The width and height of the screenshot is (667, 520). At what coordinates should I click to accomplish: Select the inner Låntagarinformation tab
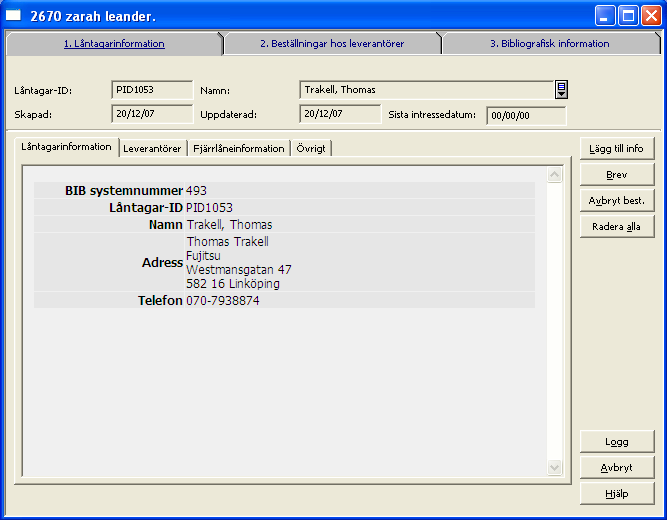pyautogui.click(x=66, y=147)
